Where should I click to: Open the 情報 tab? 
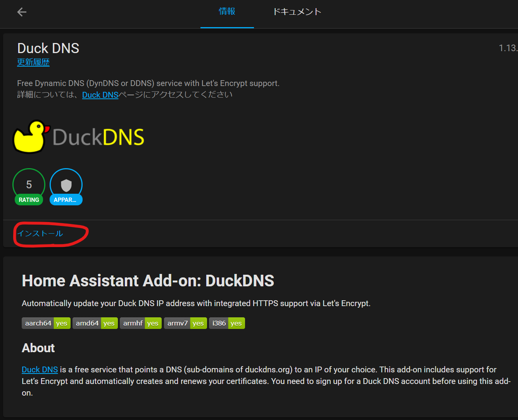(x=227, y=12)
